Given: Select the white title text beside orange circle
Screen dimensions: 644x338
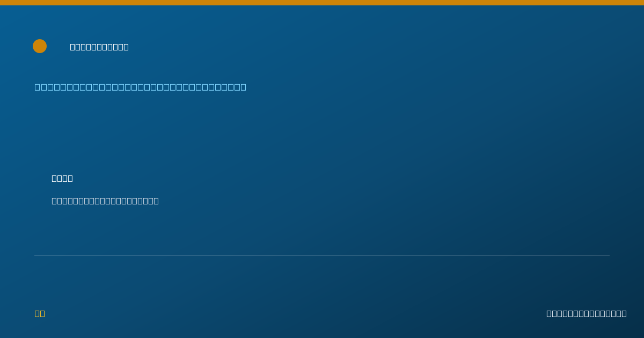Looking at the screenshot, I should pos(99,47).
